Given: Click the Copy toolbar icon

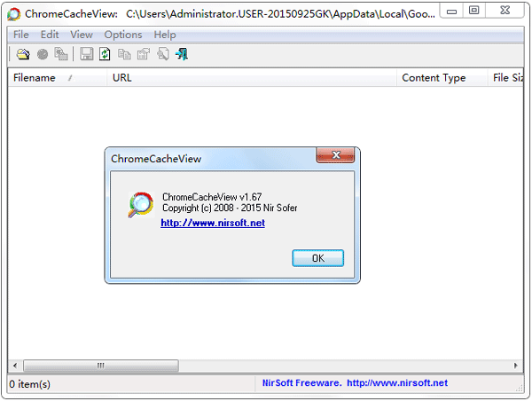Looking at the screenshot, I should click(x=124, y=55).
